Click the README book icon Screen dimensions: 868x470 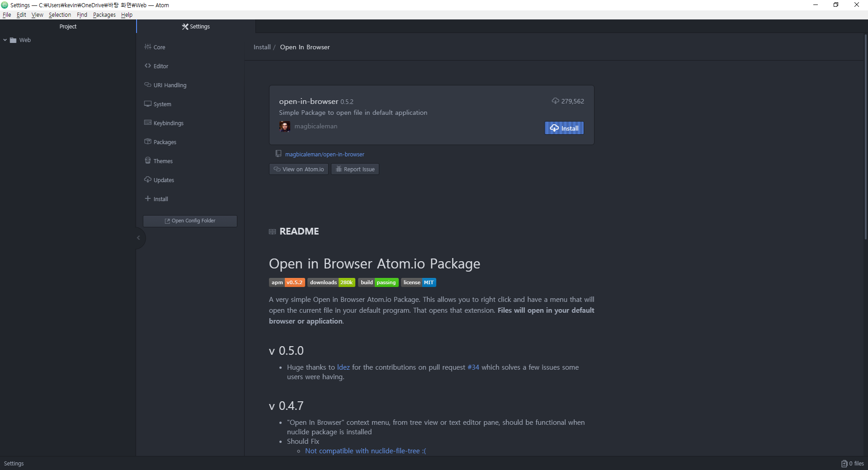click(272, 231)
